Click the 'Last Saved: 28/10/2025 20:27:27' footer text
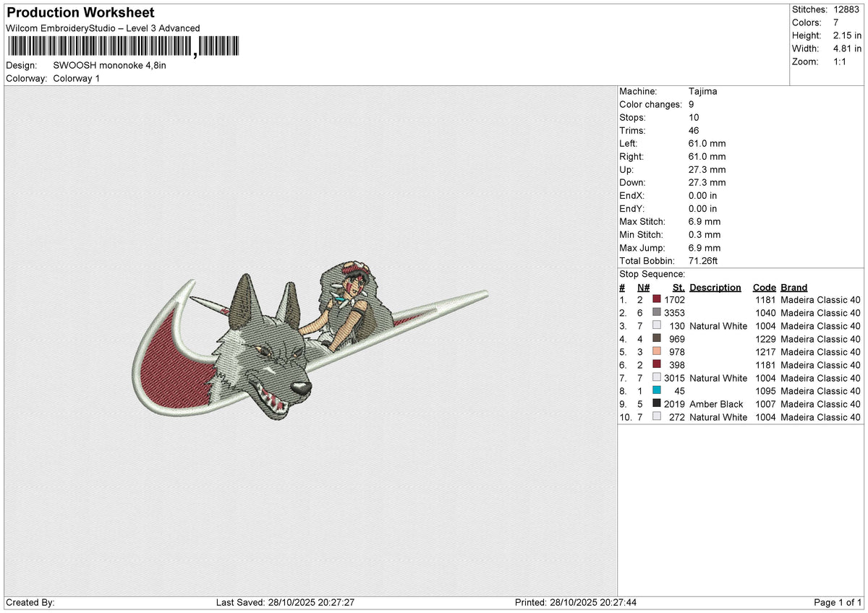 tap(285, 602)
